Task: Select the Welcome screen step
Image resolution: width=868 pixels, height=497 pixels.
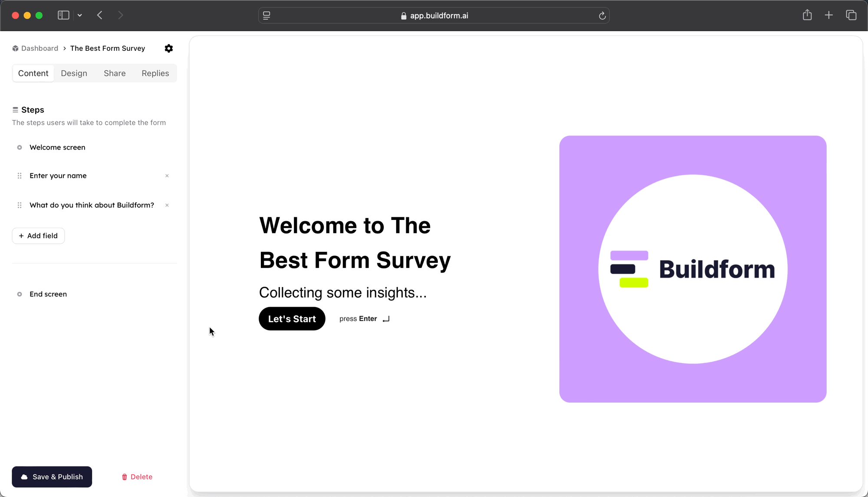Action: (57, 147)
